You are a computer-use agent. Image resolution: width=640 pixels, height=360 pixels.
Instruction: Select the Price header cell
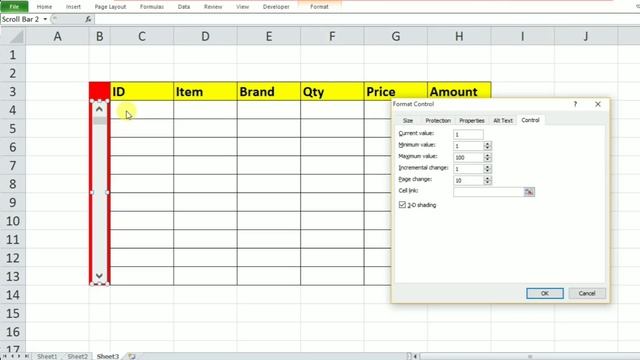(x=396, y=91)
